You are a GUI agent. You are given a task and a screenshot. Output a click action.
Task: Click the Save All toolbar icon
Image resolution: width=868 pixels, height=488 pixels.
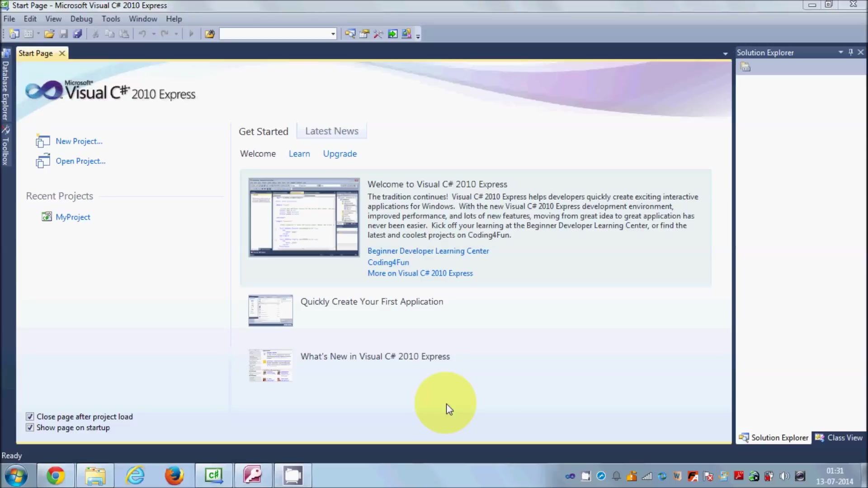point(78,34)
